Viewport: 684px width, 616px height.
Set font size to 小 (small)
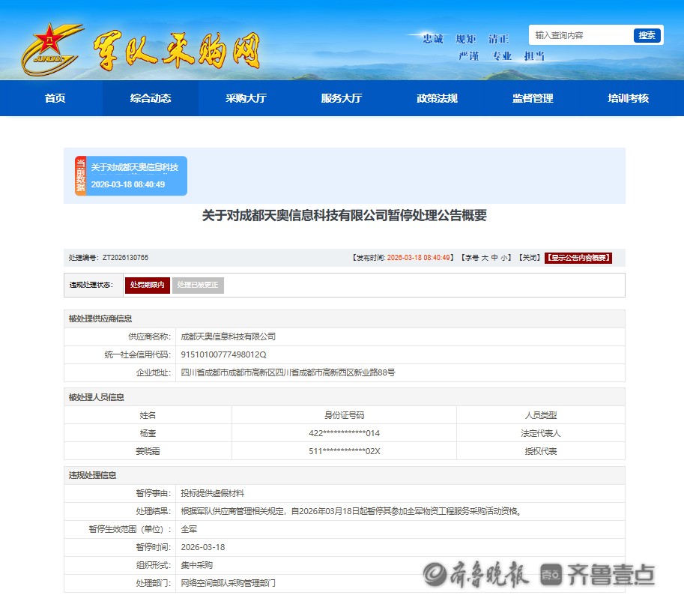pyautogui.click(x=505, y=258)
